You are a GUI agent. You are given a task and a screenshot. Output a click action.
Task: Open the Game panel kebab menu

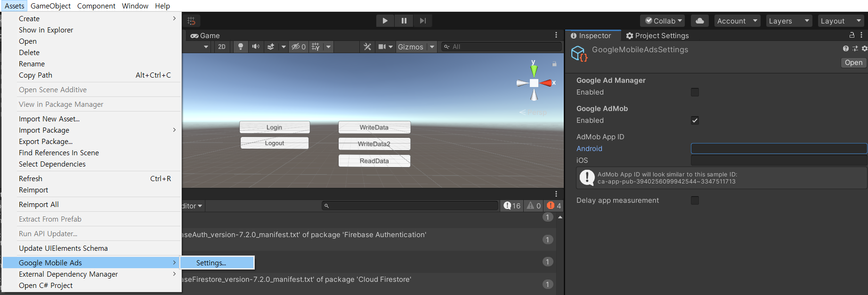pyautogui.click(x=556, y=35)
